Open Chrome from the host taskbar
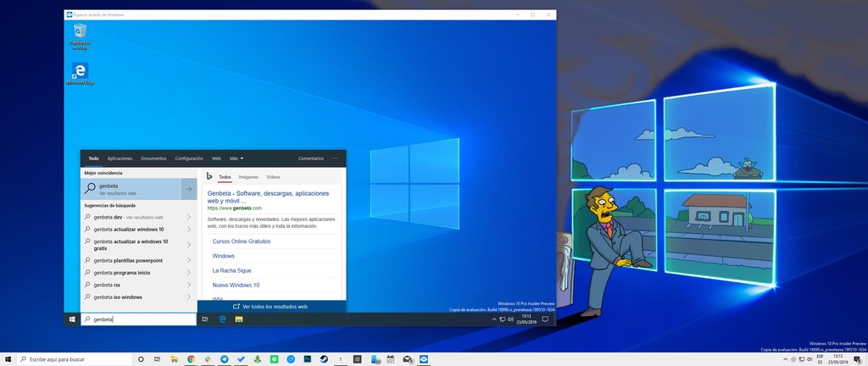 pos(191,359)
